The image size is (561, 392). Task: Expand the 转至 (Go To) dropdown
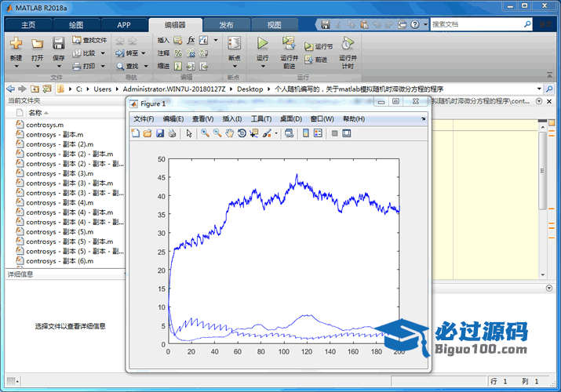(144, 53)
